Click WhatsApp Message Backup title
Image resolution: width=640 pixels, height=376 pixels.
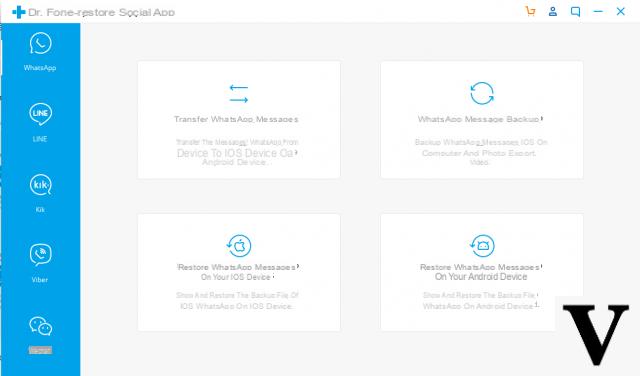click(x=480, y=119)
